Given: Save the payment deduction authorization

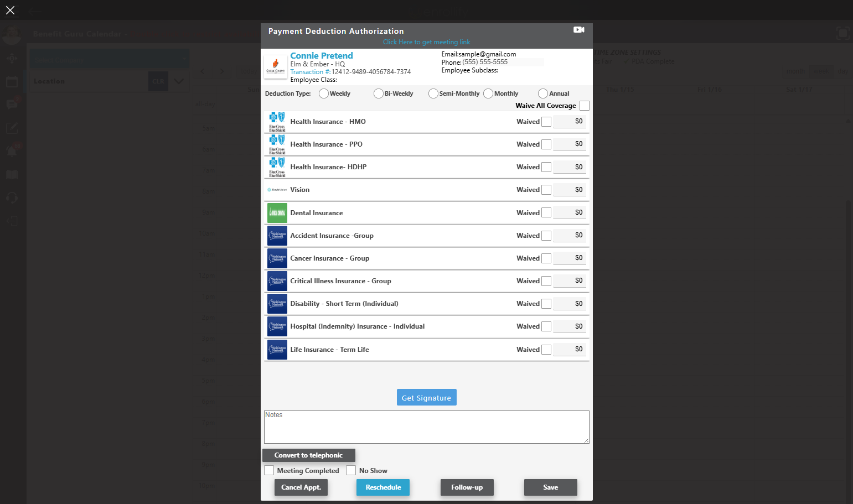Looking at the screenshot, I should click(551, 487).
